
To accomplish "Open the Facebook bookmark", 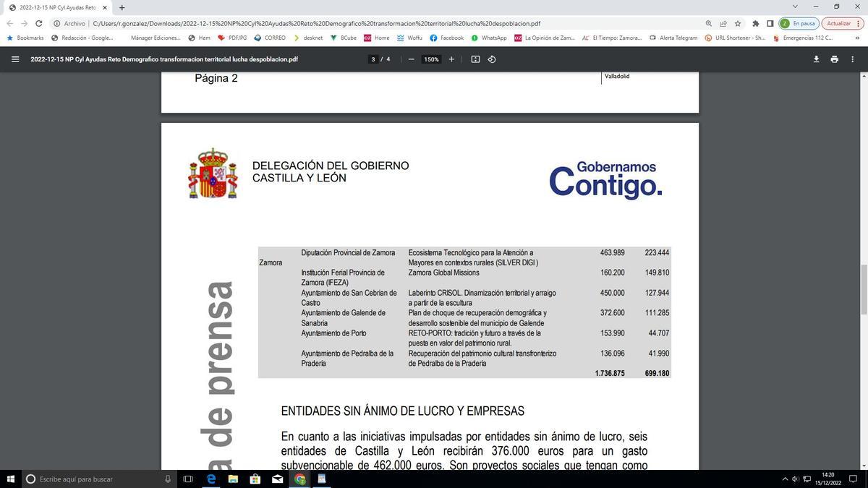I will point(451,38).
